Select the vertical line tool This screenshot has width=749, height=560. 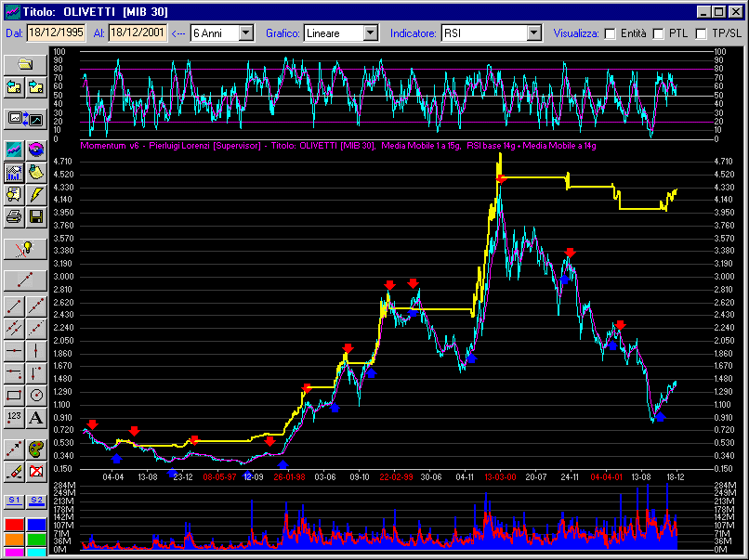[36, 351]
